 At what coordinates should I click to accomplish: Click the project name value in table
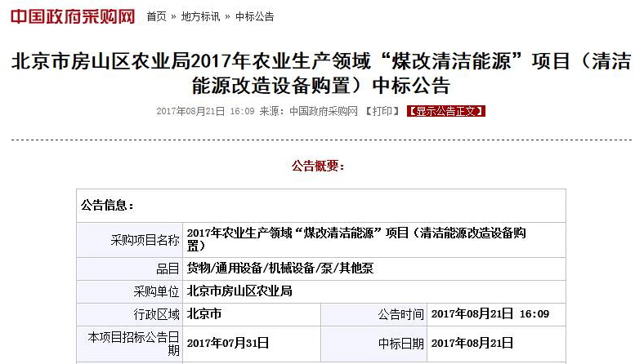pyautogui.click(x=356, y=239)
